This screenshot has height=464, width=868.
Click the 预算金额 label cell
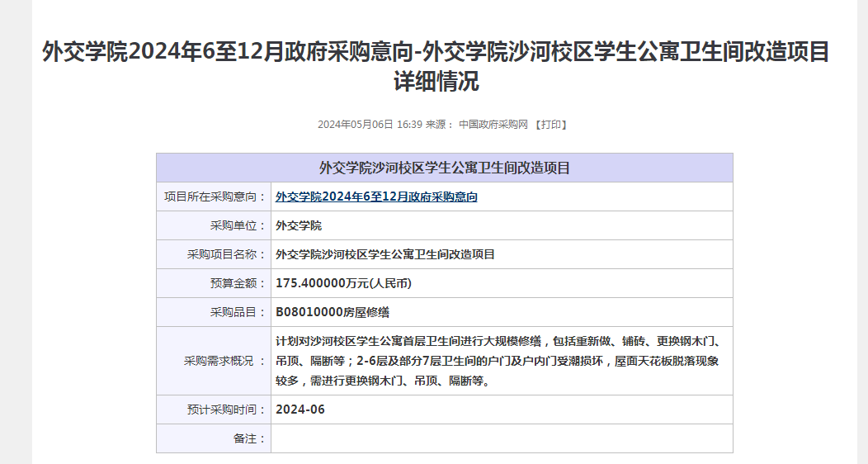click(x=238, y=283)
